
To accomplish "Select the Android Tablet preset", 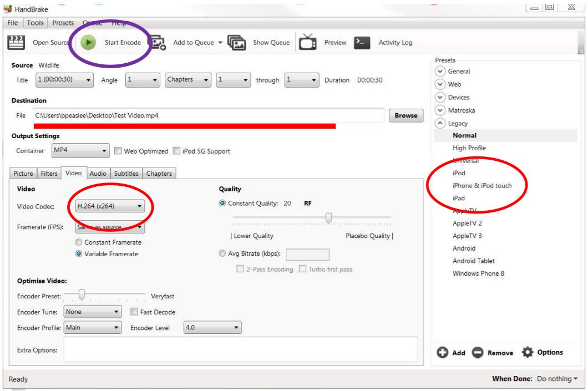I will tap(474, 261).
